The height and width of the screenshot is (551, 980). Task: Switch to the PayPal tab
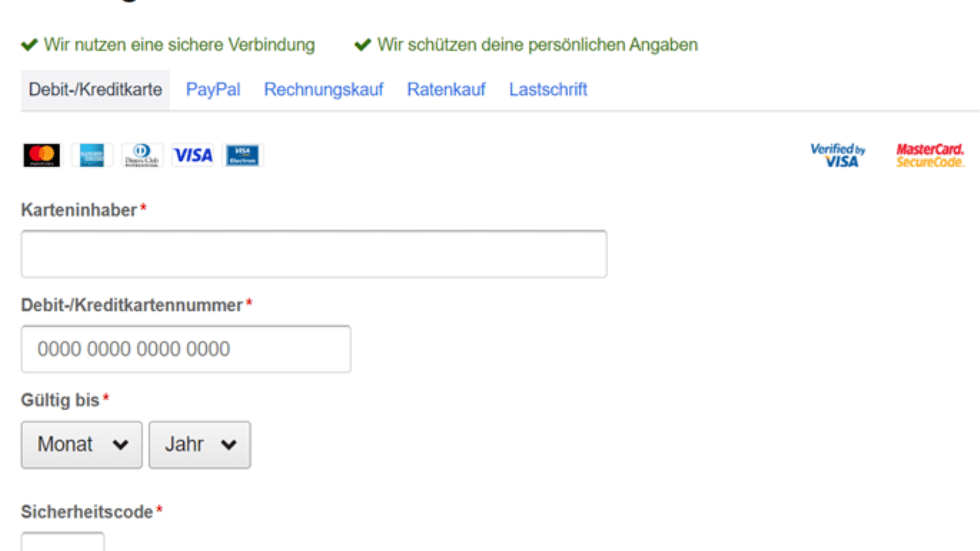[213, 90]
